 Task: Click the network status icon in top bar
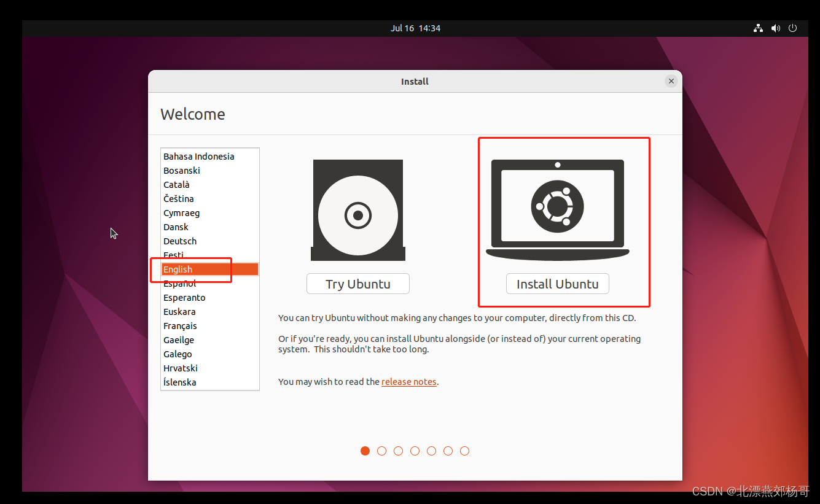759,28
